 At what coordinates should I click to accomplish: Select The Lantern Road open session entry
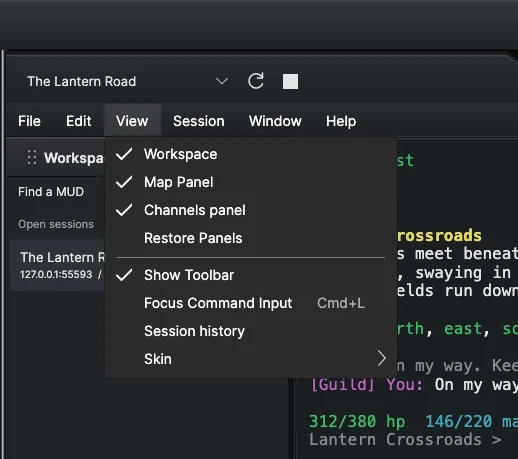coord(58,265)
